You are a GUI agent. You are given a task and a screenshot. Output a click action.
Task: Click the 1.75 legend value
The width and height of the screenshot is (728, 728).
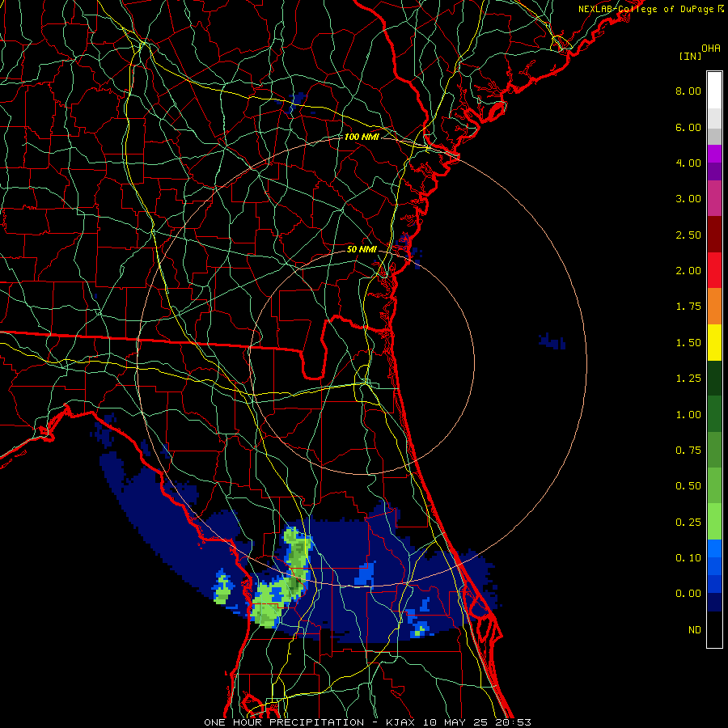click(688, 307)
